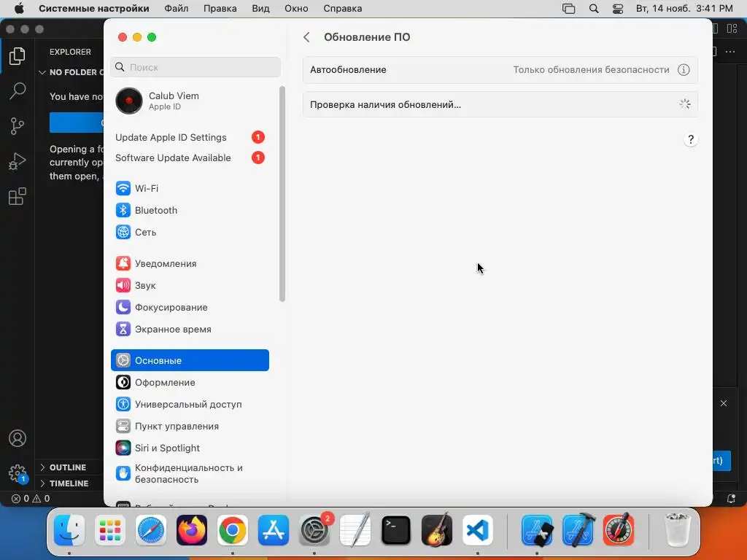
Task: Click notifications bell in VS Code status bar
Action: (x=731, y=499)
